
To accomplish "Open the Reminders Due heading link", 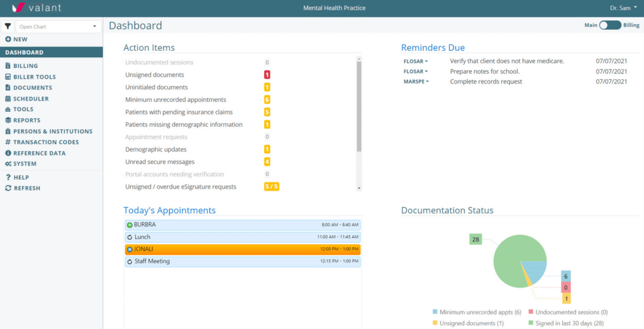I will [x=433, y=48].
